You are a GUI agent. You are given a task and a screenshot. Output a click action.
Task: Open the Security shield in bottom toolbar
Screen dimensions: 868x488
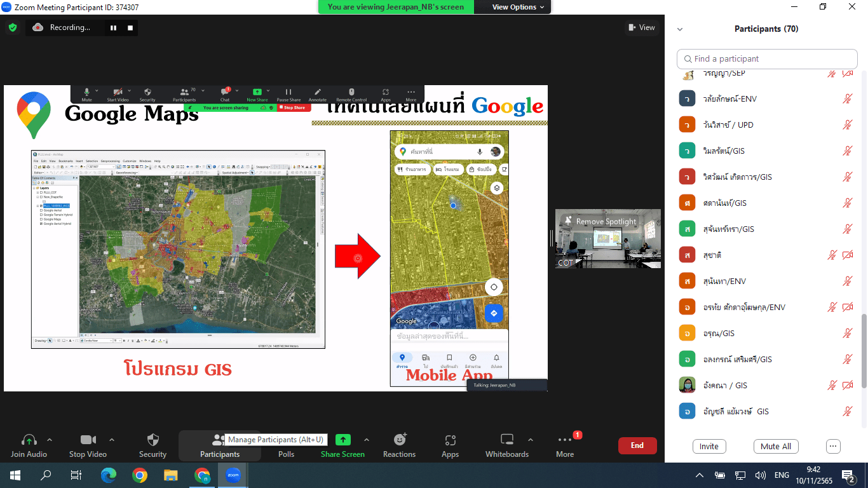pyautogui.click(x=153, y=445)
